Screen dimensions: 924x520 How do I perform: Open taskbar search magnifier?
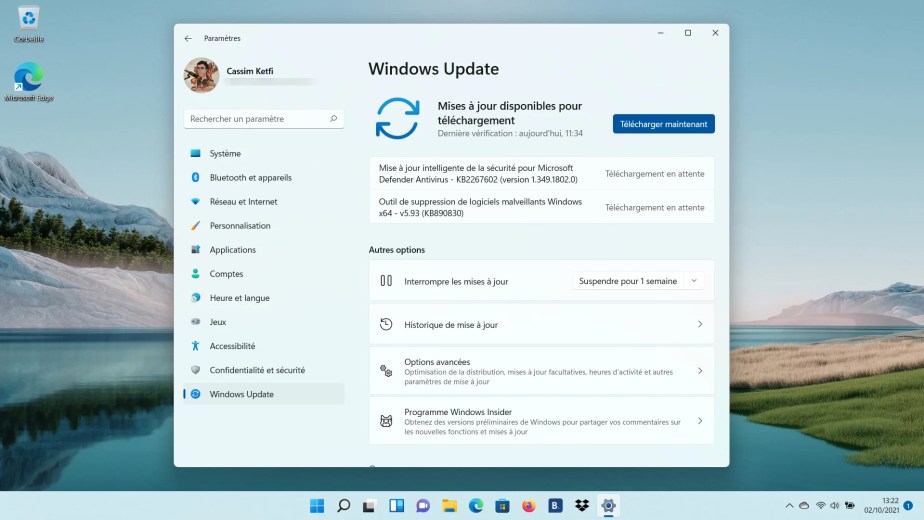click(344, 506)
